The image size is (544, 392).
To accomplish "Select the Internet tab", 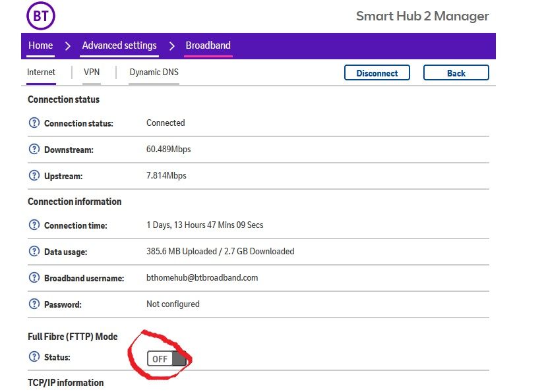I will point(41,72).
